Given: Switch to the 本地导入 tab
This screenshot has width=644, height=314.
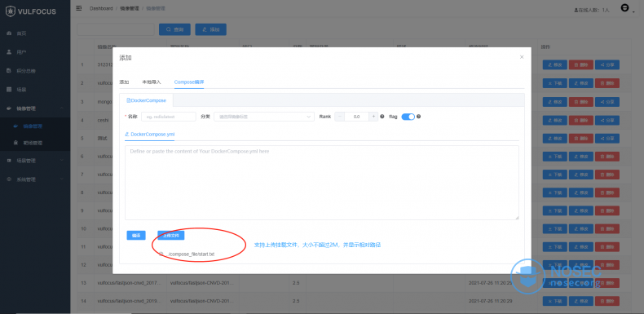Looking at the screenshot, I should (x=152, y=82).
